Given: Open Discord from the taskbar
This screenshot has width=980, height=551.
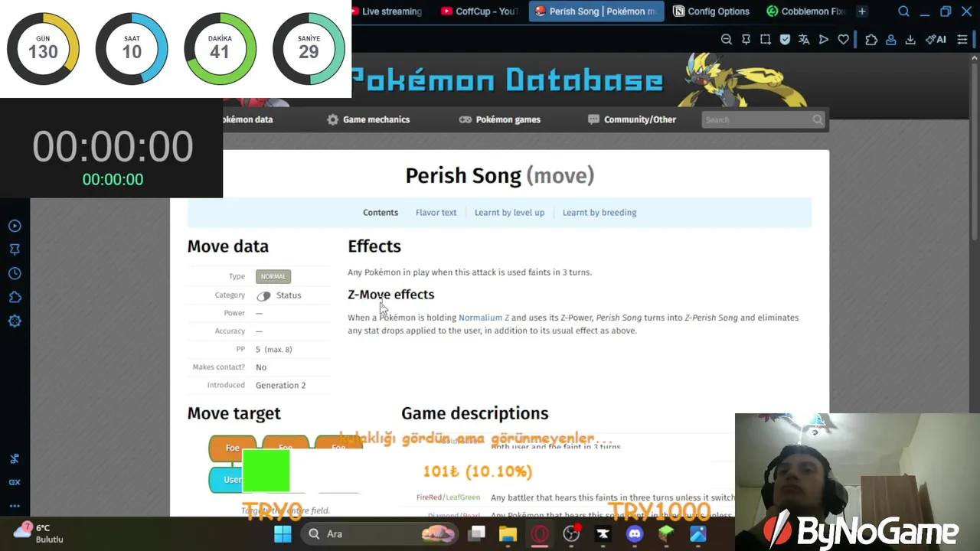Looking at the screenshot, I should click(635, 534).
